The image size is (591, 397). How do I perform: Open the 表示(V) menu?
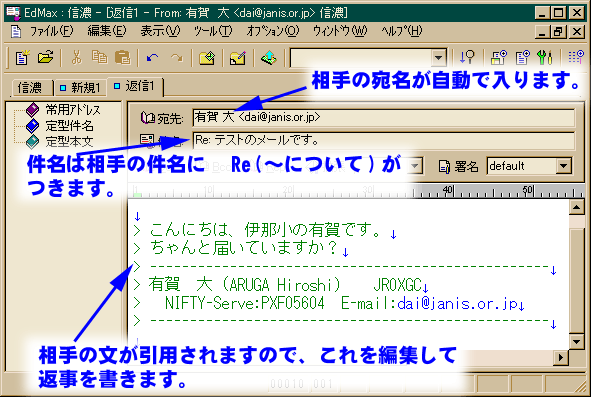tap(160, 31)
